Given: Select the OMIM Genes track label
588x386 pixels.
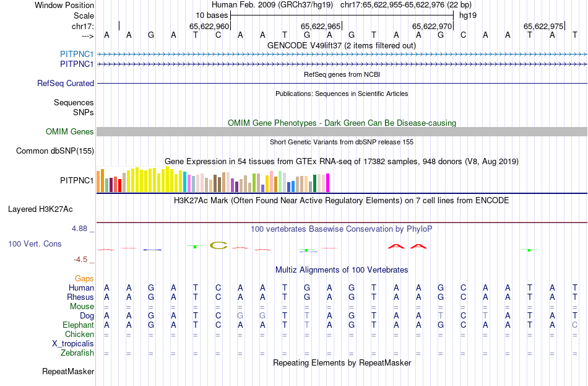Looking at the screenshot, I should (70, 132).
